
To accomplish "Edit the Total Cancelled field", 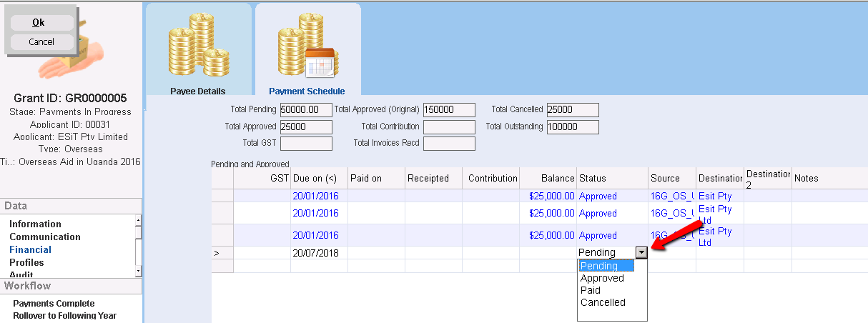I will [x=573, y=110].
